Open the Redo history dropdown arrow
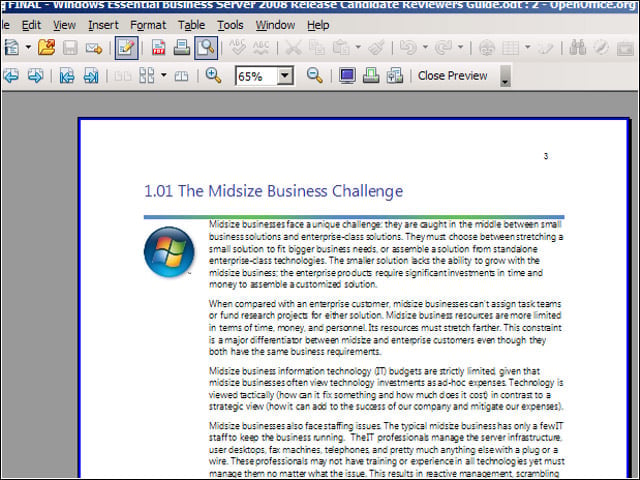Viewport: 640px width, 480px height. pyautogui.click(x=460, y=48)
